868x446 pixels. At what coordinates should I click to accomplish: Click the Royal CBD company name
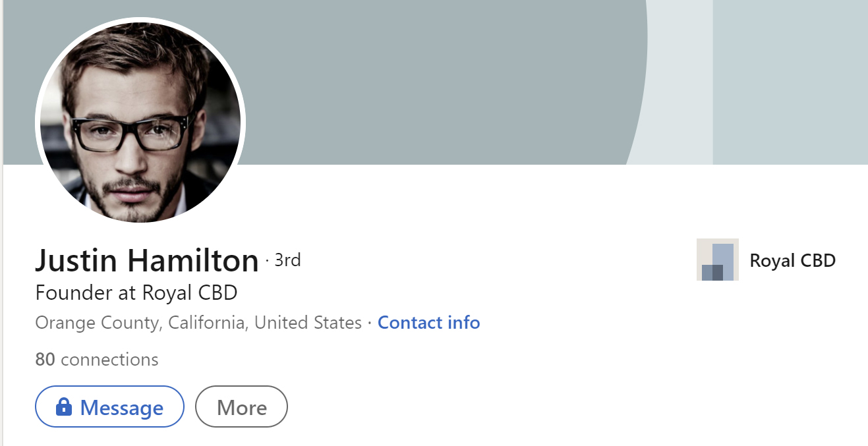[792, 260]
